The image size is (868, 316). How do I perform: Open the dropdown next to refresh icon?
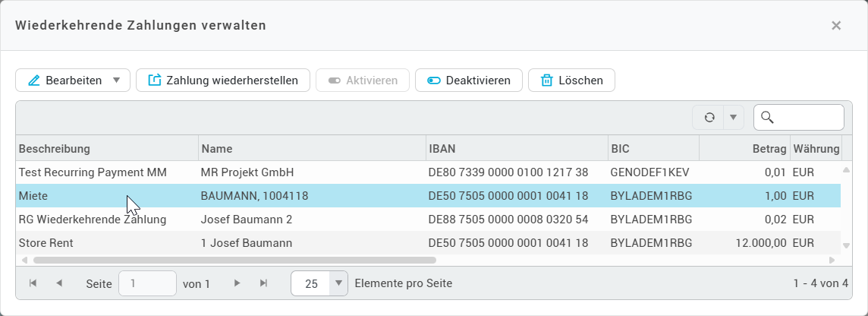[x=733, y=117]
